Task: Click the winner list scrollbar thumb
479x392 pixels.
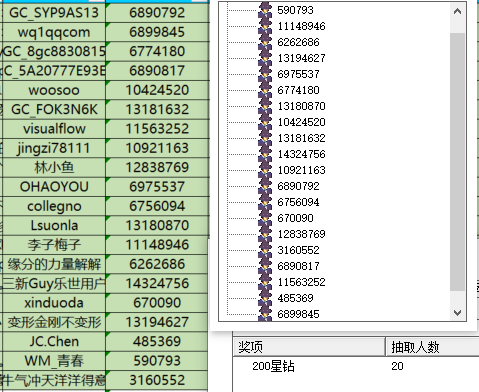Action: click(457, 162)
